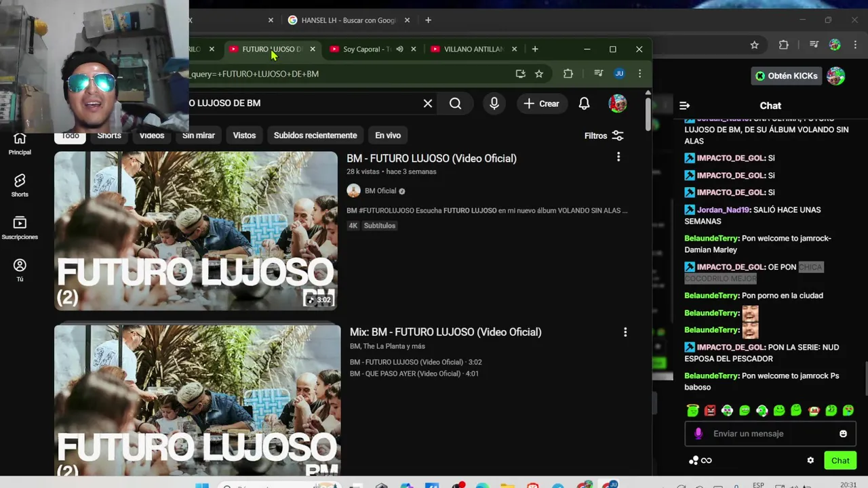868x488 pixels.
Task: Click the YouTube search magnifier button
Action: point(456,104)
